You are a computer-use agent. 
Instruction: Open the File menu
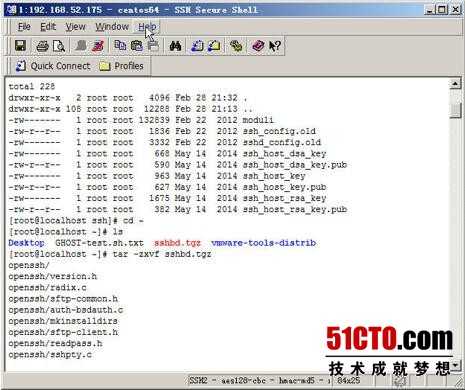pos(24,27)
